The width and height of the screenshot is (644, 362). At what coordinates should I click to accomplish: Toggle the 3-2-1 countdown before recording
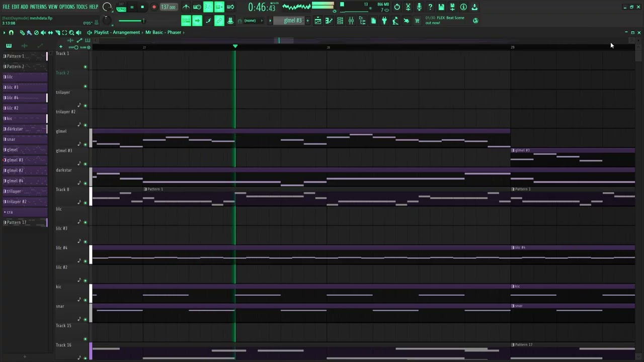click(x=208, y=7)
